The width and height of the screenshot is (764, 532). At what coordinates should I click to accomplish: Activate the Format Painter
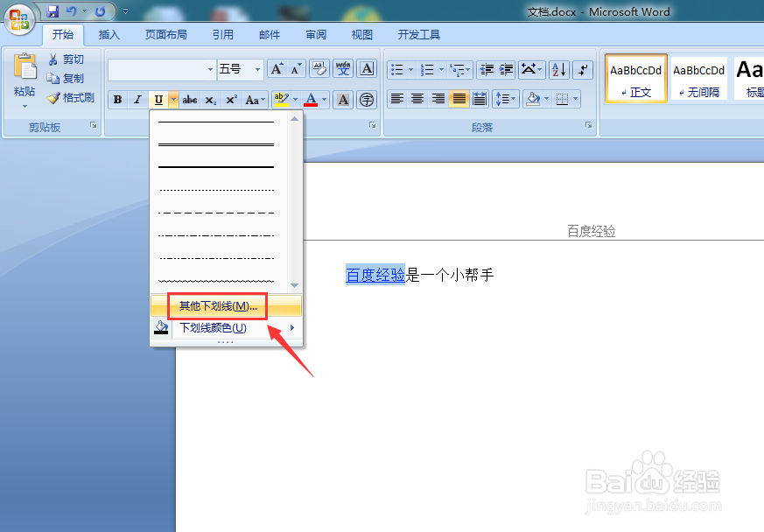pos(71,98)
